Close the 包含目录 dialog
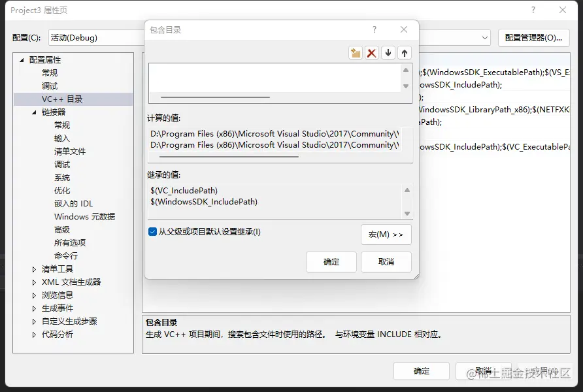 404,29
